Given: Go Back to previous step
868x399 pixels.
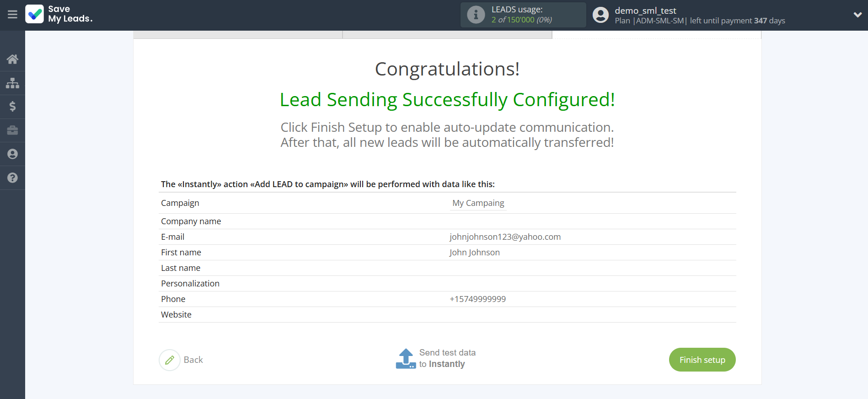Looking at the screenshot, I should (193, 360).
